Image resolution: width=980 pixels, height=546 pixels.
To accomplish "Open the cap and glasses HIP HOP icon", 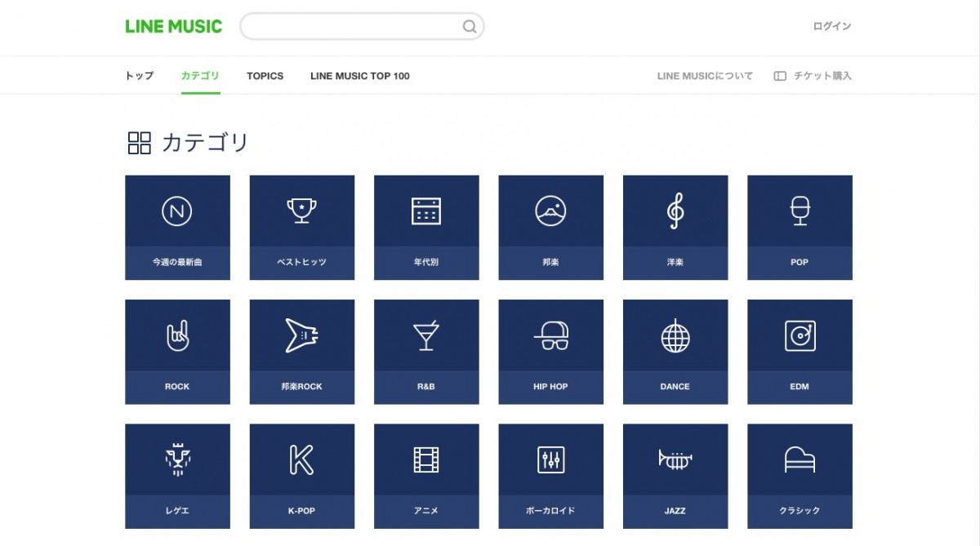I will [x=550, y=335].
